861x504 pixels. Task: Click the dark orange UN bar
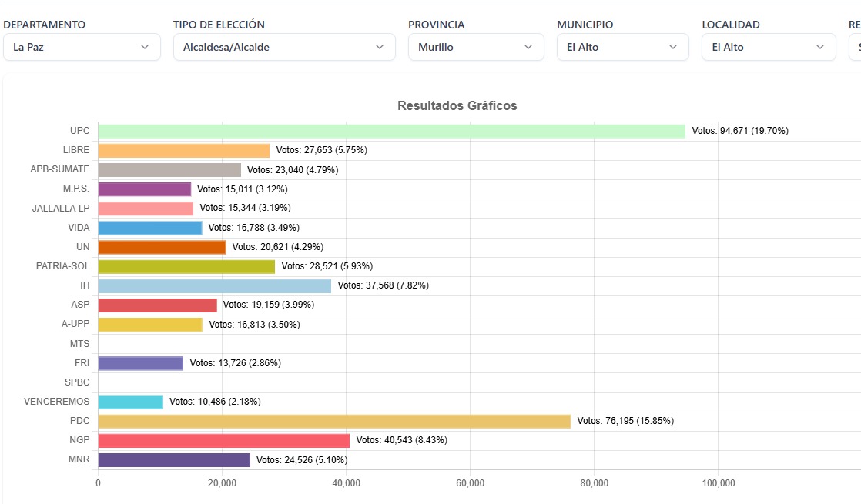[x=162, y=247]
